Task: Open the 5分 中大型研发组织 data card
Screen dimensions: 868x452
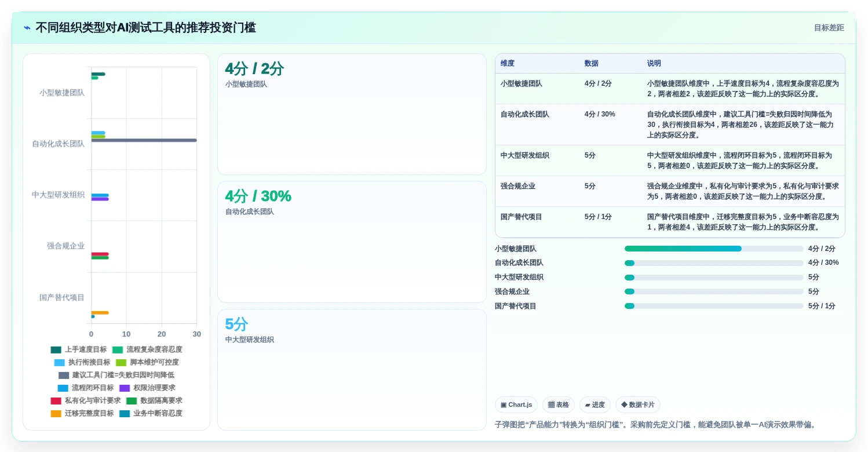Action: pos(352,370)
